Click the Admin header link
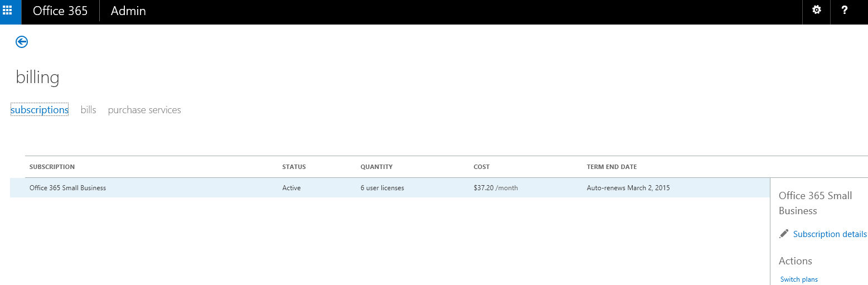This screenshot has width=868, height=285. 128,11
